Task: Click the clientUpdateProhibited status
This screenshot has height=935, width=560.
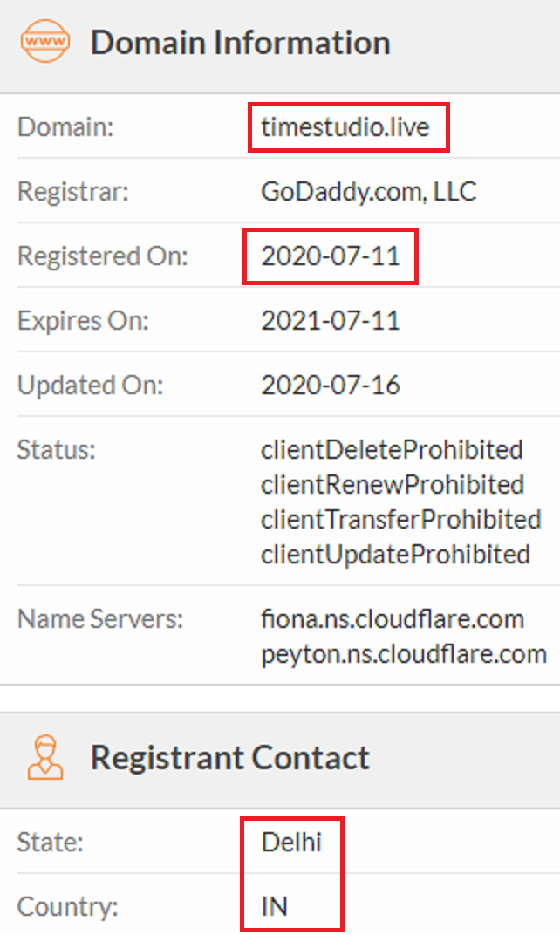Action: point(395,554)
